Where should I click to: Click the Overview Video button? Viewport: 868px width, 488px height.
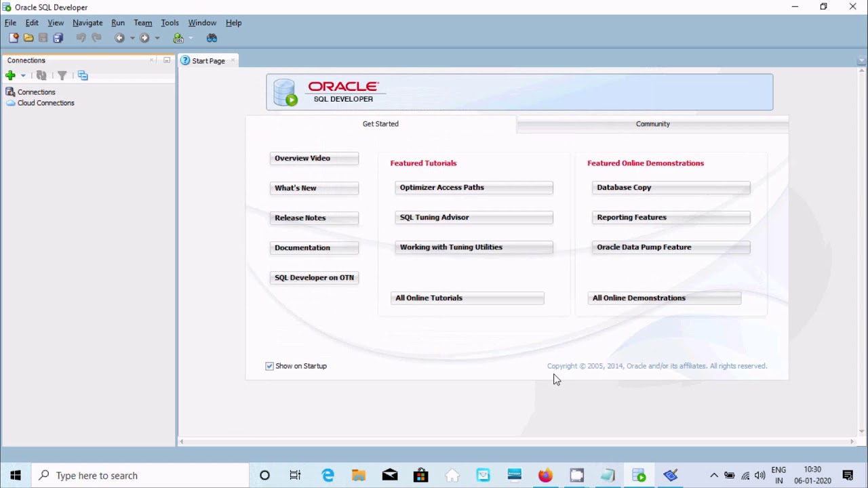[314, 158]
